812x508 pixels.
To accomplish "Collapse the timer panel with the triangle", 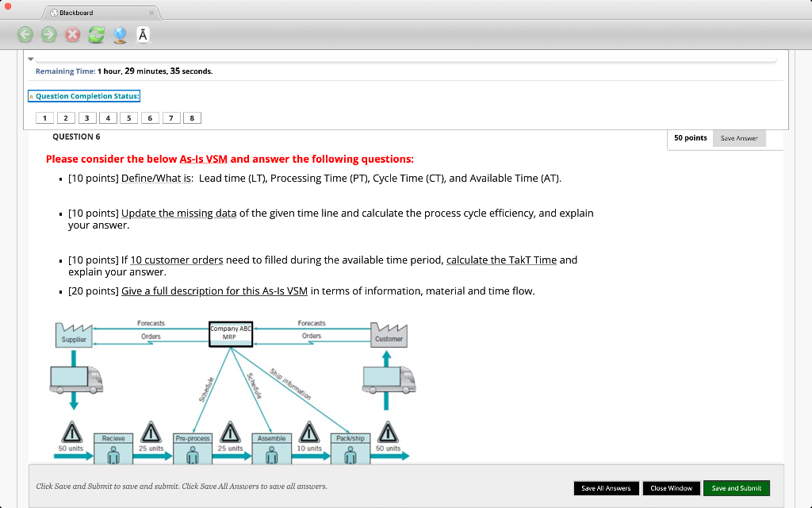I will point(31,59).
